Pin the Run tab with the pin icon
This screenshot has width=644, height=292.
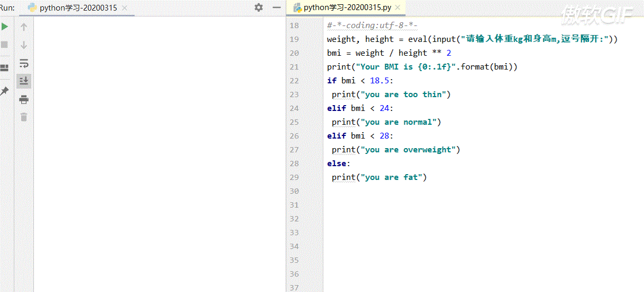tap(4, 91)
